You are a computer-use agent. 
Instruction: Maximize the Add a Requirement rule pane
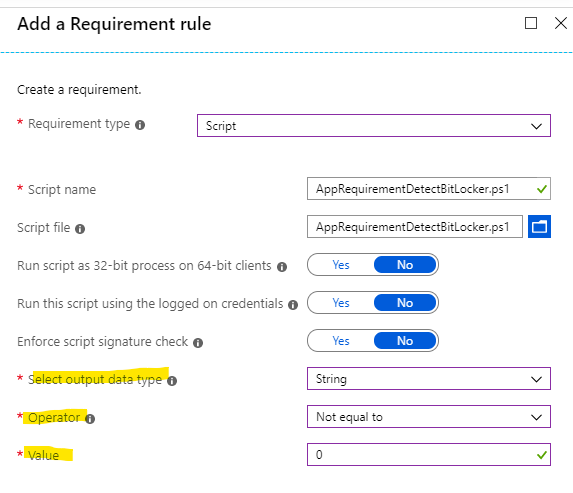tap(531, 23)
